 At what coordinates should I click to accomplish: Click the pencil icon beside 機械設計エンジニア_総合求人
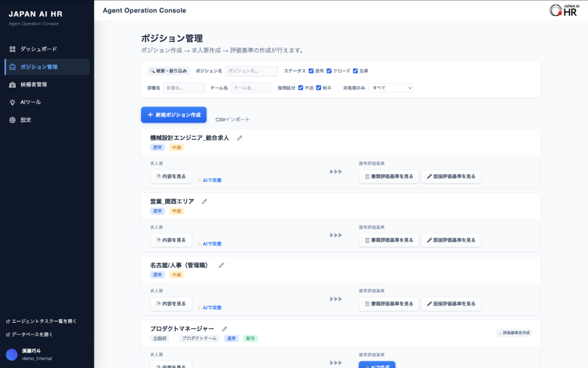239,137
